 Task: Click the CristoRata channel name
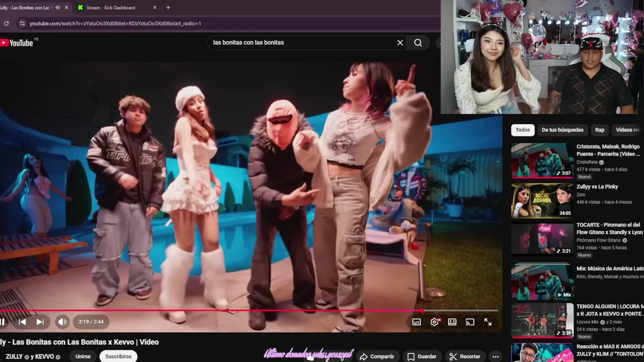click(587, 162)
